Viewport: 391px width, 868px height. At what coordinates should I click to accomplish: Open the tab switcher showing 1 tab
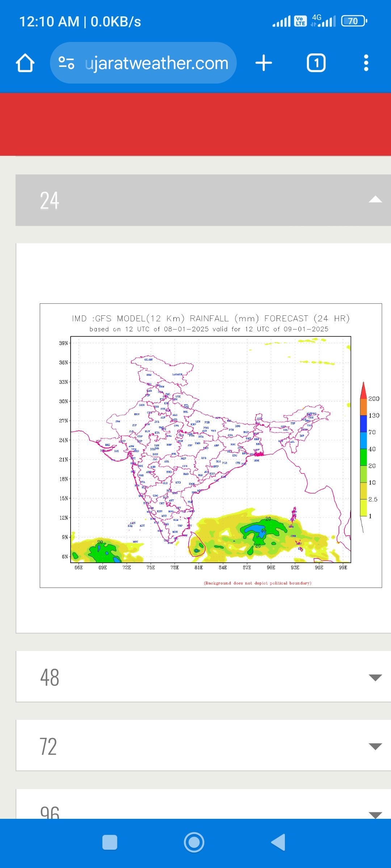316,63
